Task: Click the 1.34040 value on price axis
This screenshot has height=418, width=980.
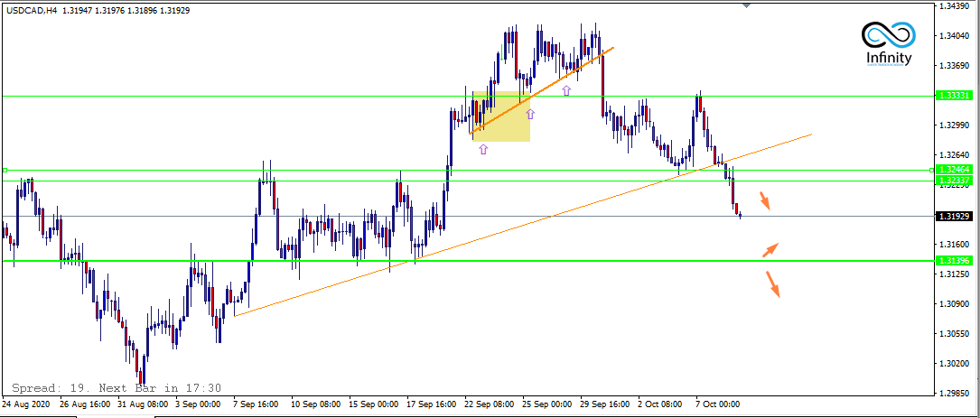Action: point(954,36)
